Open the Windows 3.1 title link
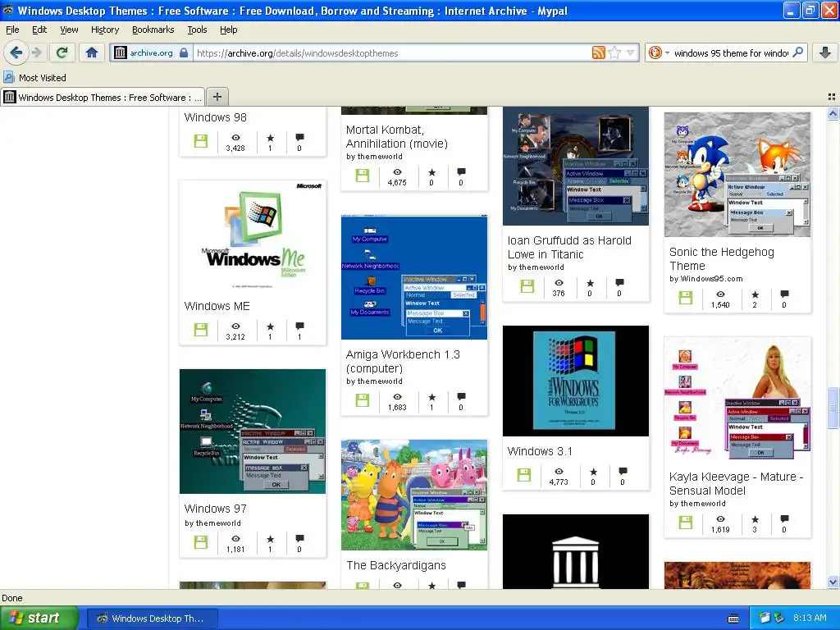 click(x=540, y=451)
